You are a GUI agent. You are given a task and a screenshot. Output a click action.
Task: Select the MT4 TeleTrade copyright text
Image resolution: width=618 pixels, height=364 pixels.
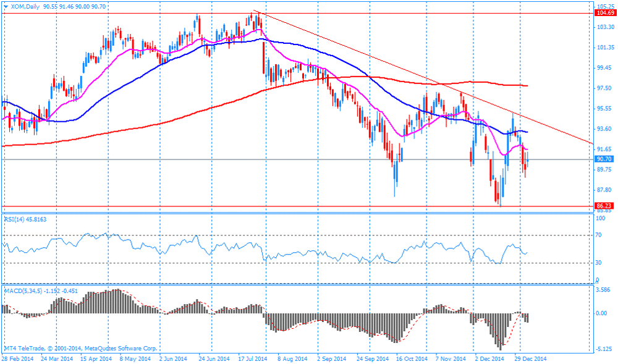(x=81, y=349)
